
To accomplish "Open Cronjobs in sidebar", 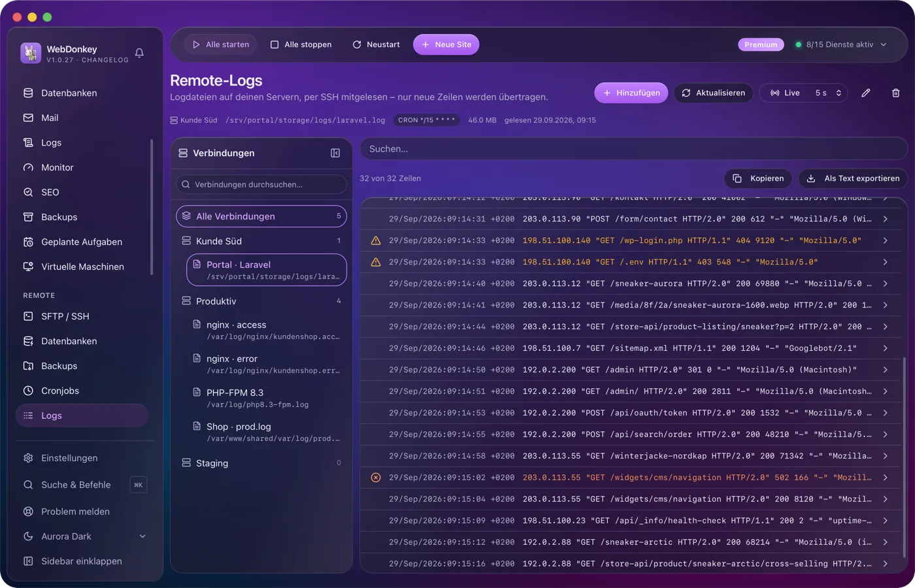I will 82,391.
